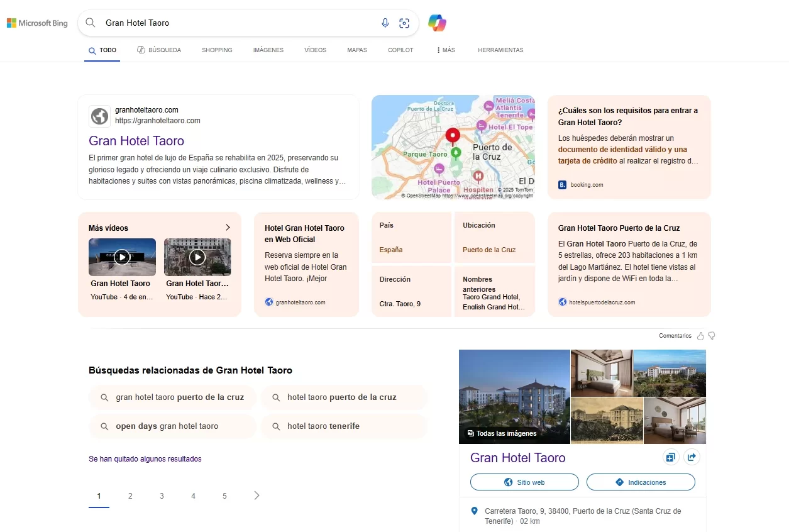This screenshot has height=532, width=789.
Task: Go to results page 3
Action: click(x=162, y=496)
